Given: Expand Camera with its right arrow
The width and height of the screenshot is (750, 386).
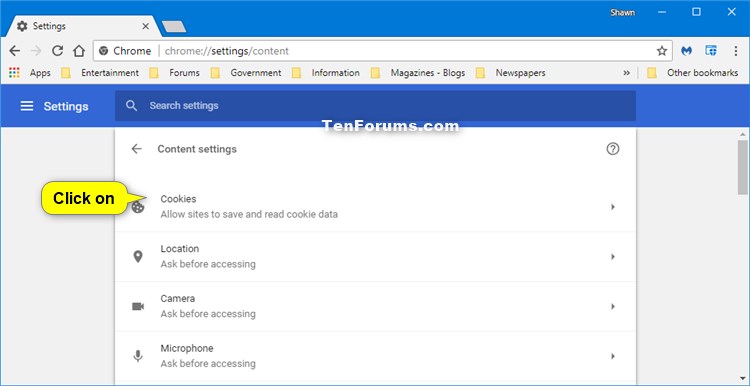Looking at the screenshot, I should pos(613,306).
